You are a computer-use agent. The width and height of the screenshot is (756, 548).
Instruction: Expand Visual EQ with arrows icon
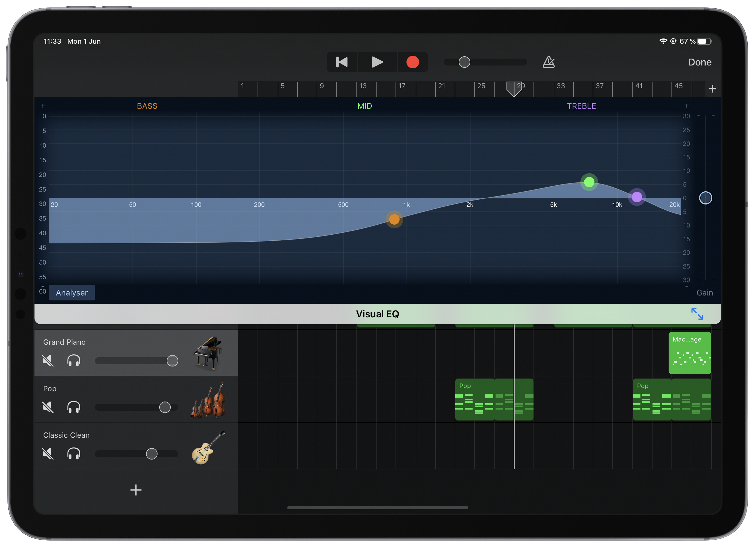(x=697, y=314)
